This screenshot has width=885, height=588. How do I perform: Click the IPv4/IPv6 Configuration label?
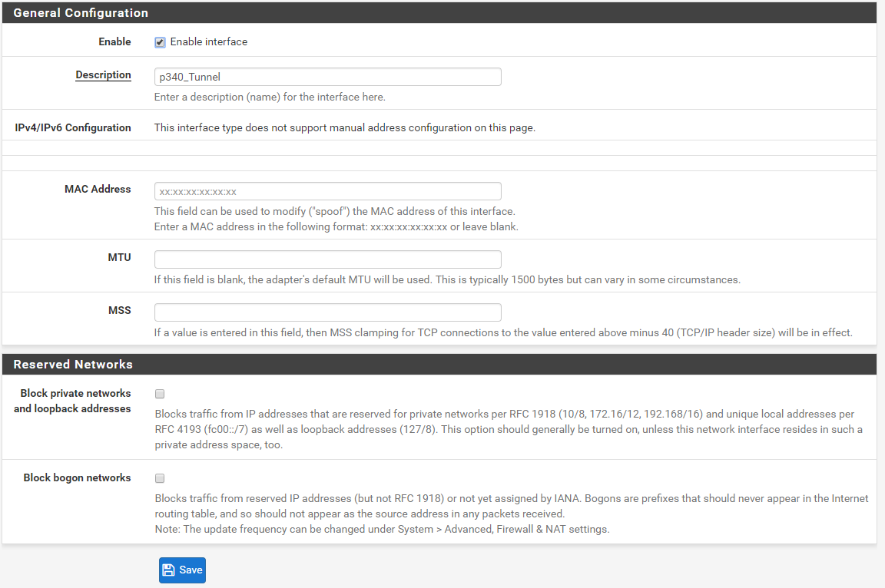point(73,127)
